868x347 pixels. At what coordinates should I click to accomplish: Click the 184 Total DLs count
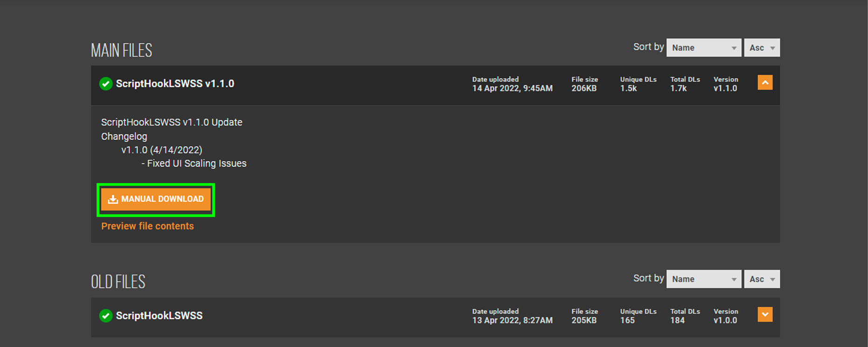tap(677, 320)
